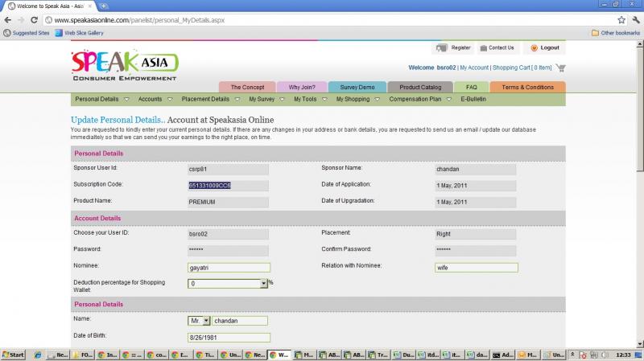
Task: Click the Subscription Code field
Action: (228, 186)
